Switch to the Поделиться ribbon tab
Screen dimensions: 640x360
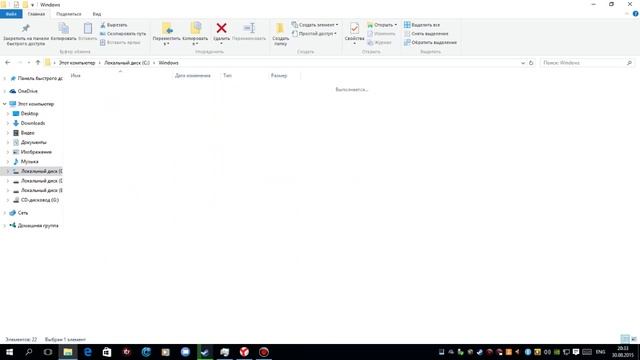69,14
